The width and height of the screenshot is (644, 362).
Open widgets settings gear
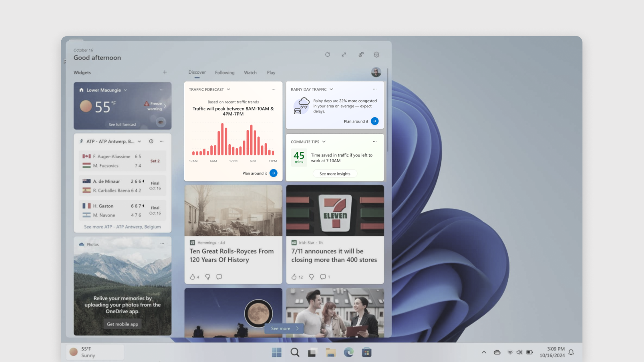(376, 54)
